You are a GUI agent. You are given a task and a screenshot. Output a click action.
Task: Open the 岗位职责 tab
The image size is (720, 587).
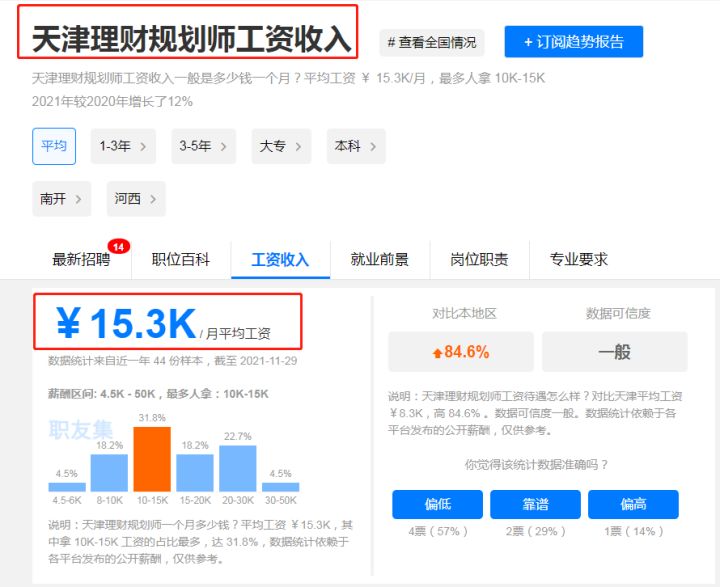point(479,260)
